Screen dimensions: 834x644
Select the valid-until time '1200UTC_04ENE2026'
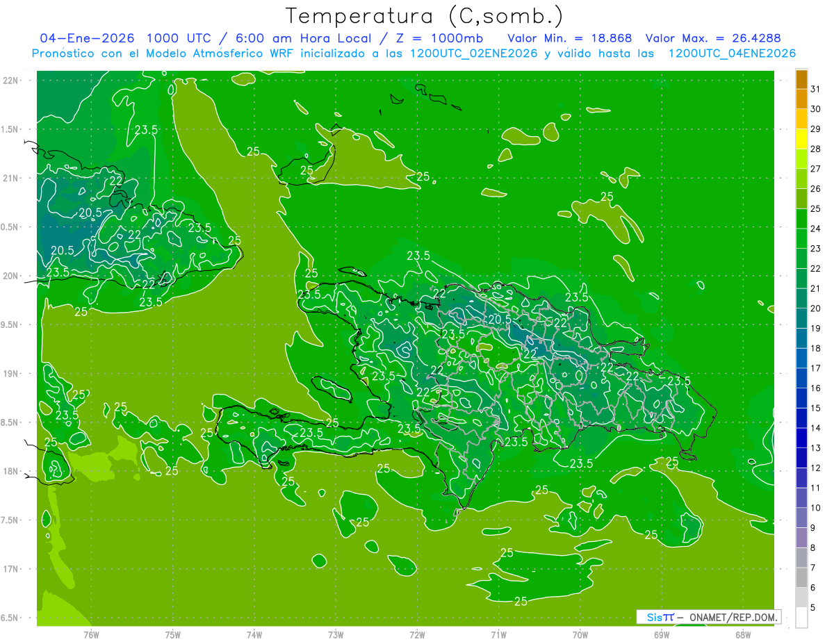(731, 53)
